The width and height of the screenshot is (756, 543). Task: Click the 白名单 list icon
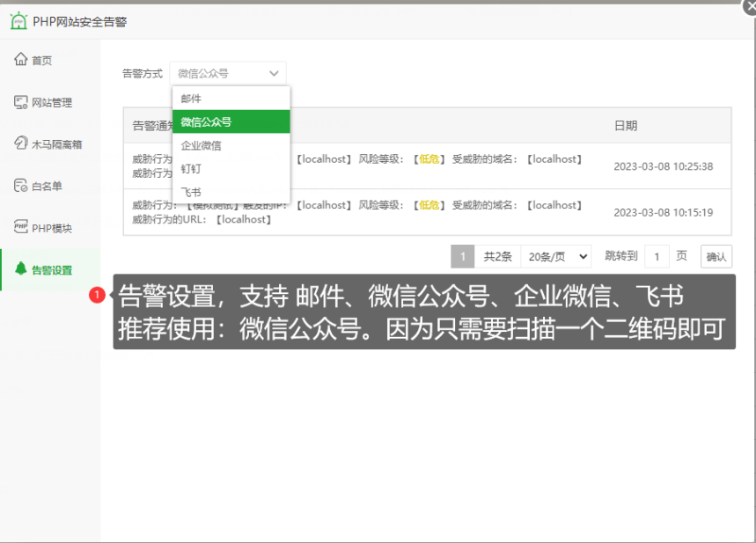pos(21,186)
